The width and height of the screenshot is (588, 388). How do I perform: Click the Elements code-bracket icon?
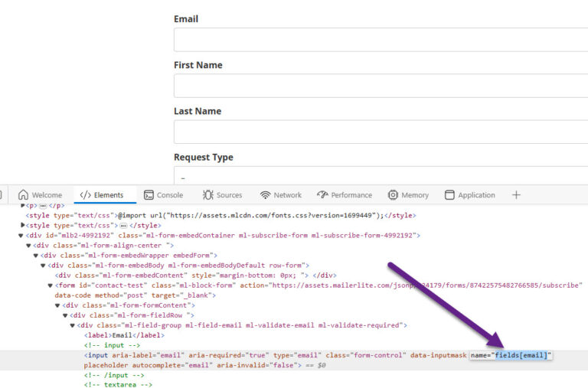(x=85, y=195)
